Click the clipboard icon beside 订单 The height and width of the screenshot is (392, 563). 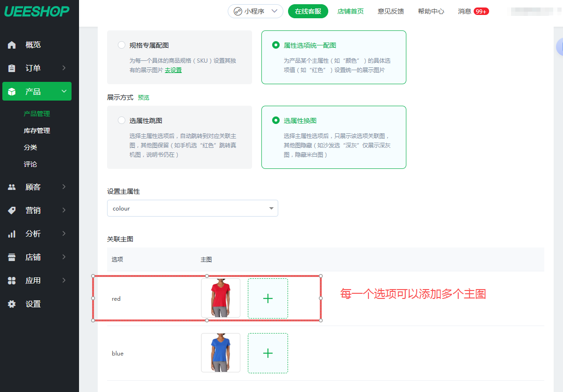tap(12, 68)
